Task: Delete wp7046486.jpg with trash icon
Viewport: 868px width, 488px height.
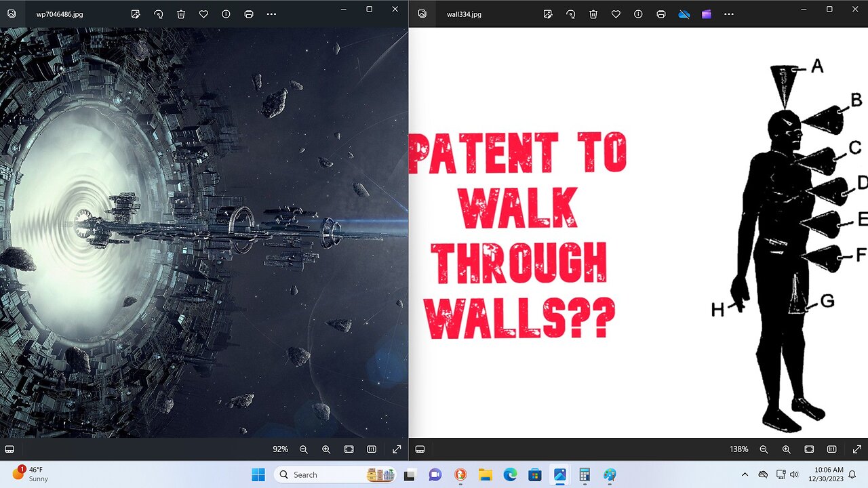Action: (x=181, y=14)
